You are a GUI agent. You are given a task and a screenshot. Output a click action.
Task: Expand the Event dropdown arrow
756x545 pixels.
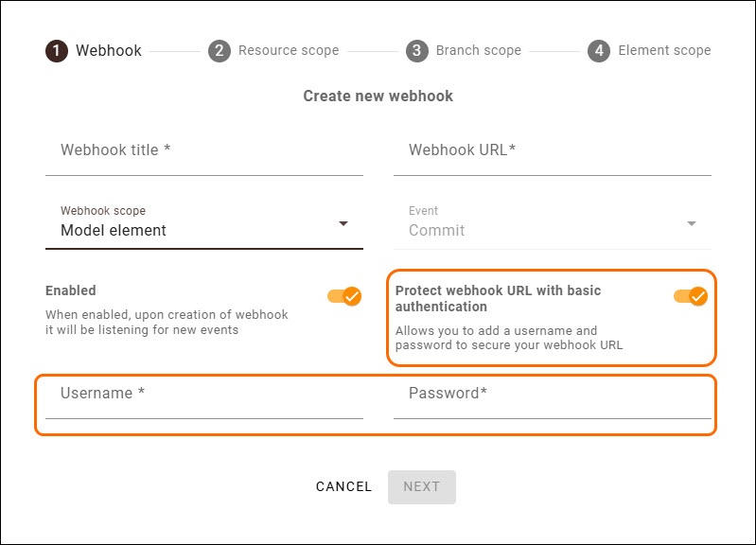pyautogui.click(x=692, y=223)
